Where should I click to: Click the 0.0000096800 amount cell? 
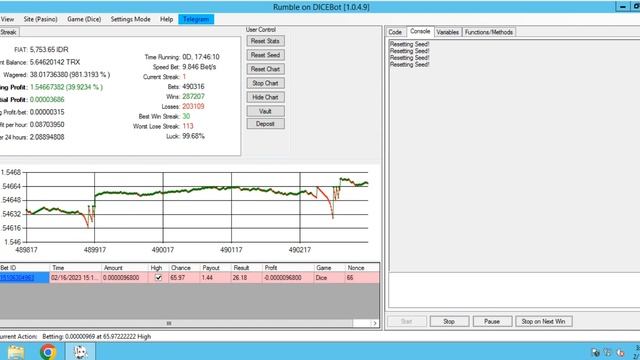125,278
